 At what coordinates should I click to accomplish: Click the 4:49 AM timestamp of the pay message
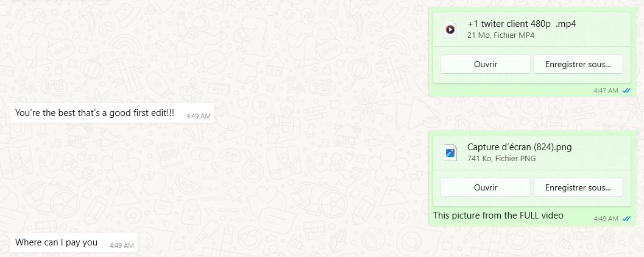(122, 245)
